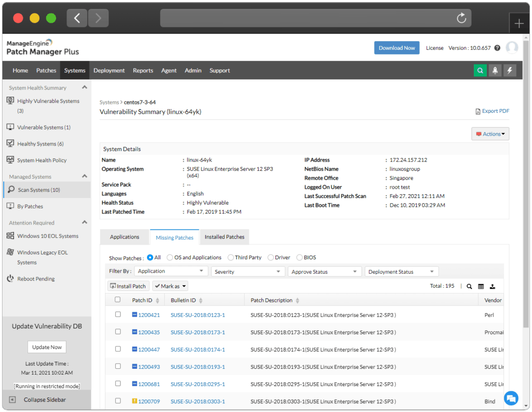Click the Highly Vulnerable Systems monitor icon
The image size is (532, 412).
click(10, 100)
